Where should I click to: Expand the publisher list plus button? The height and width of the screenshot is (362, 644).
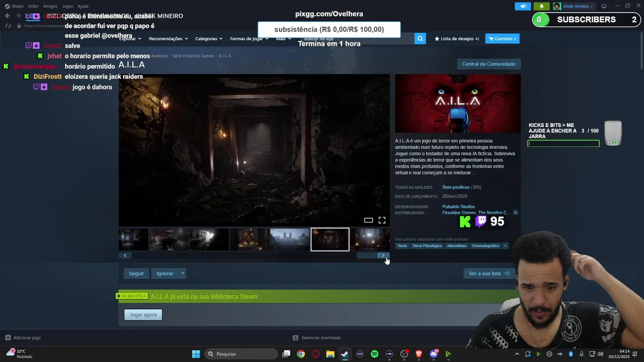coord(515,213)
